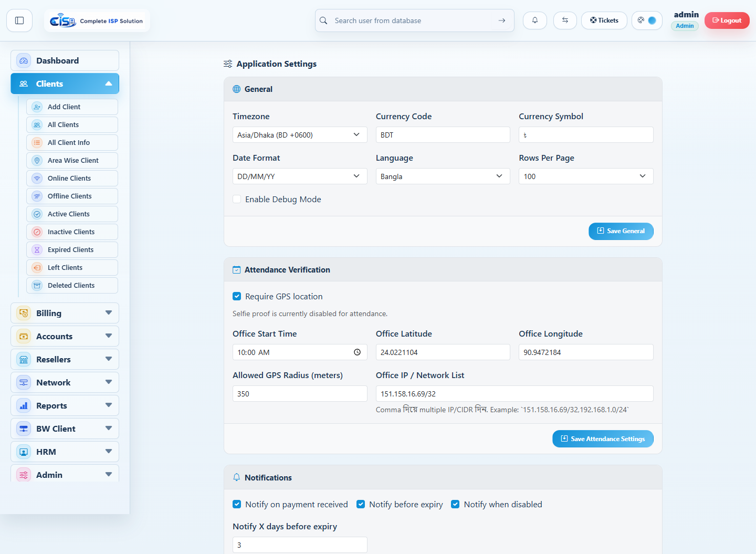Click the Reports bar chart icon
The image size is (756, 554).
point(24,406)
